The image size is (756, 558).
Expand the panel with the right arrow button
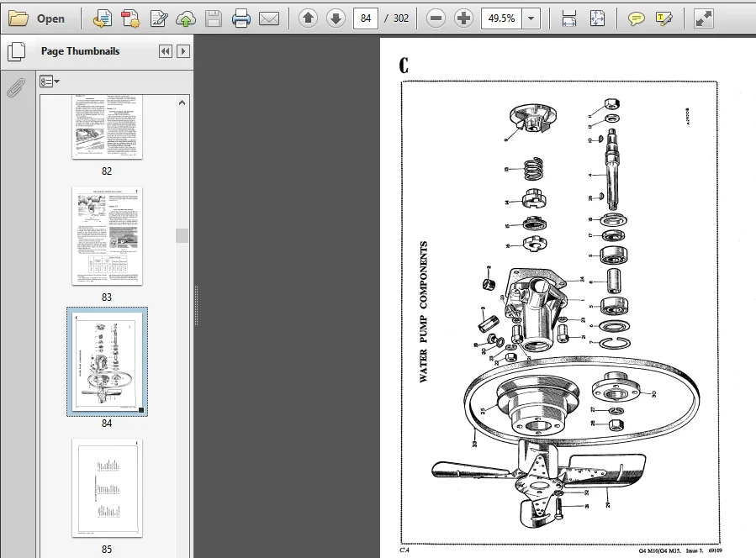183,51
